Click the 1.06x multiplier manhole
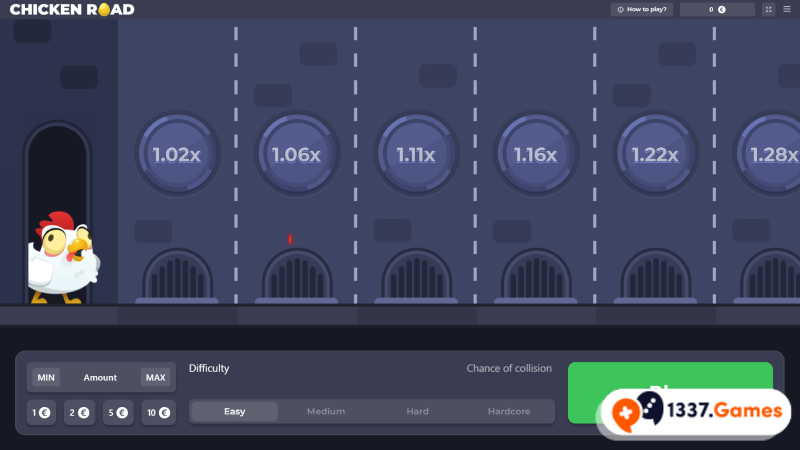 (296, 154)
